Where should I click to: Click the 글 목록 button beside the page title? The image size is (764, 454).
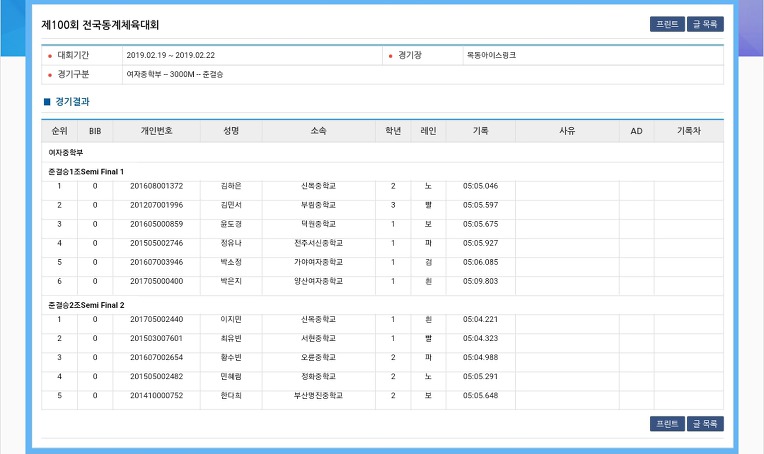[x=705, y=24]
